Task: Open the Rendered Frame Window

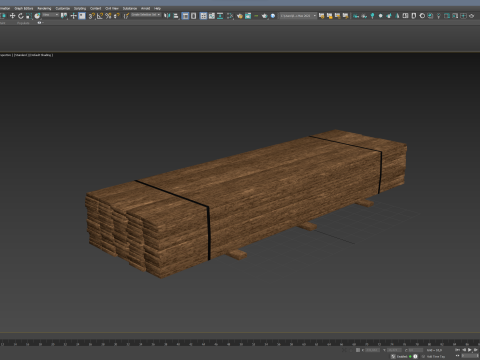Action: [x=248, y=16]
